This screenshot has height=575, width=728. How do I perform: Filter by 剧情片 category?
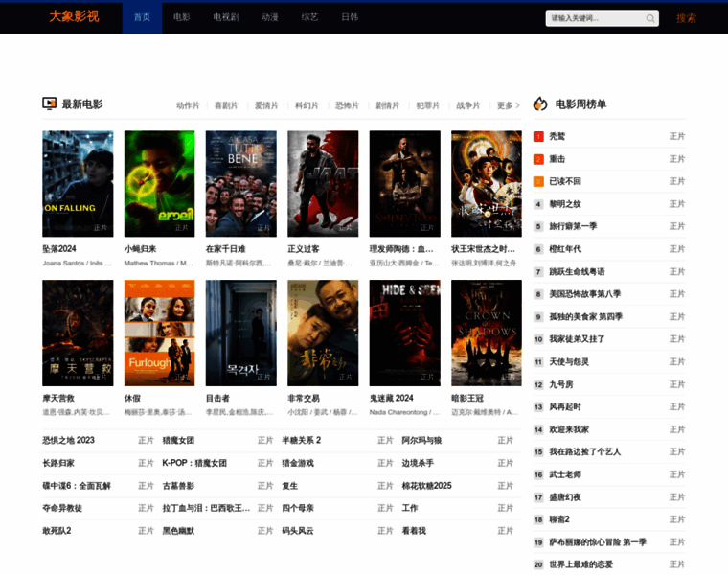pyautogui.click(x=388, y=105)
